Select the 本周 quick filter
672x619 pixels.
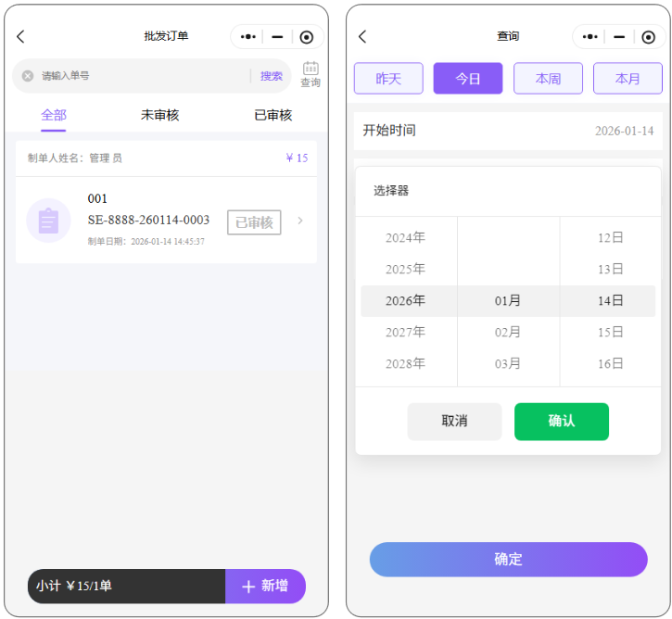[548, 79]
